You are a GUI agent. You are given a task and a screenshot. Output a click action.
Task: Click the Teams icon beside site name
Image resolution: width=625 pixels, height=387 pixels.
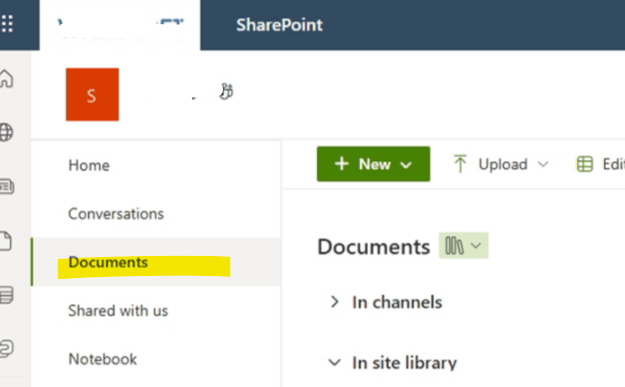(x=226, y=91)
